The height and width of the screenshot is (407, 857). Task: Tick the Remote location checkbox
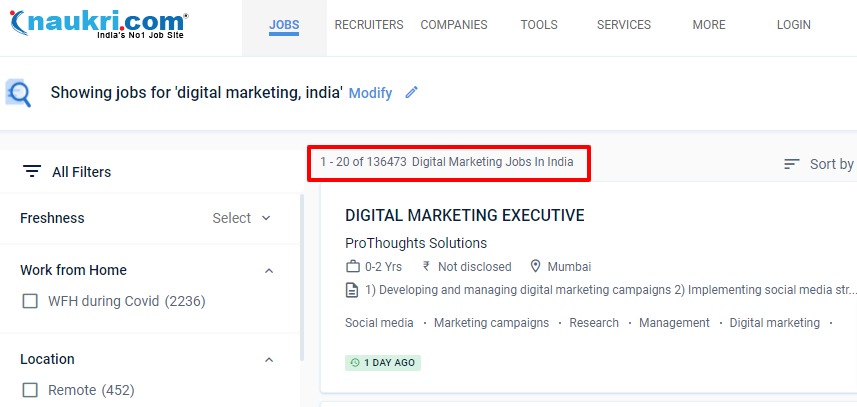[30, 390]
